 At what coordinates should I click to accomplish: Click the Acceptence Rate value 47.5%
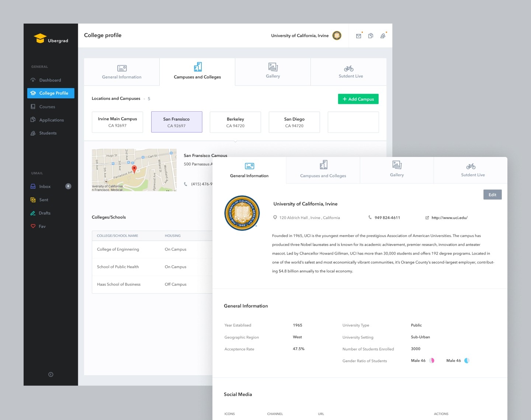(299, 349)
